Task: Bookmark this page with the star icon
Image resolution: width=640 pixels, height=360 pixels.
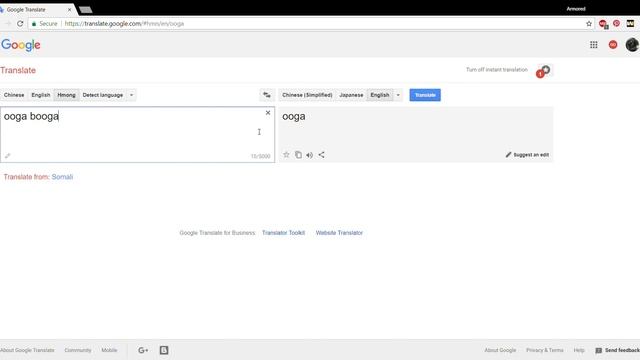Action: pyautogui.click(x=589, y=24)
